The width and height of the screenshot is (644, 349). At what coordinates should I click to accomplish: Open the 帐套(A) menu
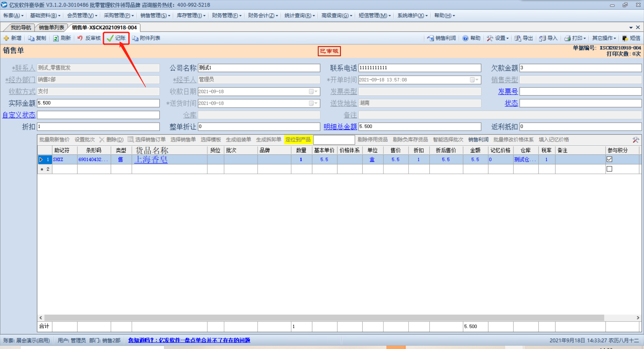(13, 15)
